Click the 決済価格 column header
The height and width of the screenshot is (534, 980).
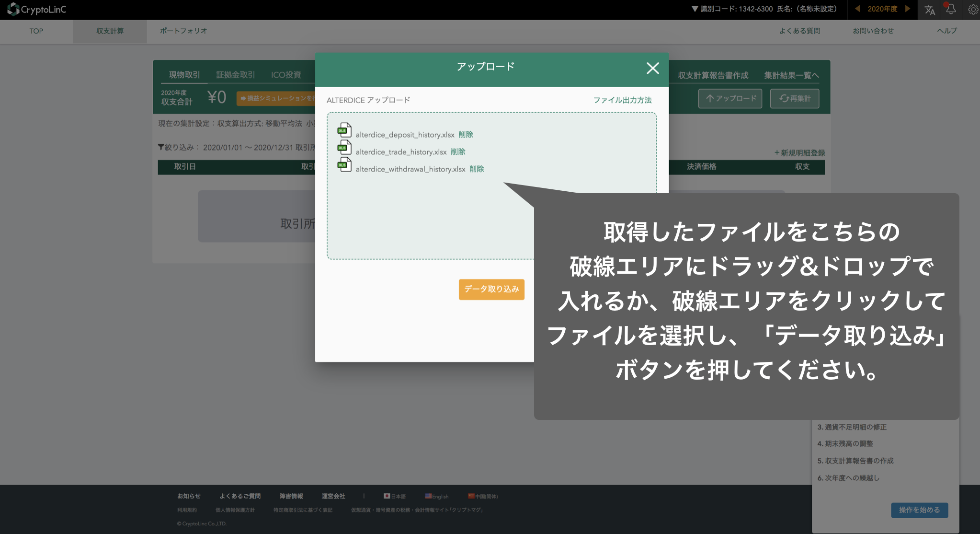click(x=701, y=167)
